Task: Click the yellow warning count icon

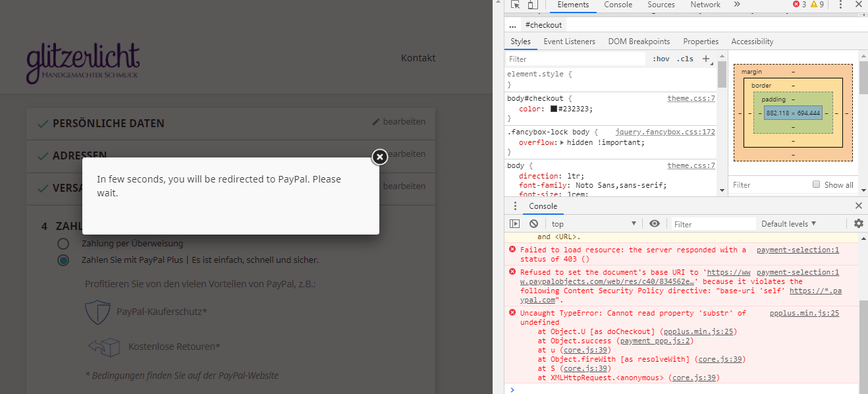Action: (814, 5)
